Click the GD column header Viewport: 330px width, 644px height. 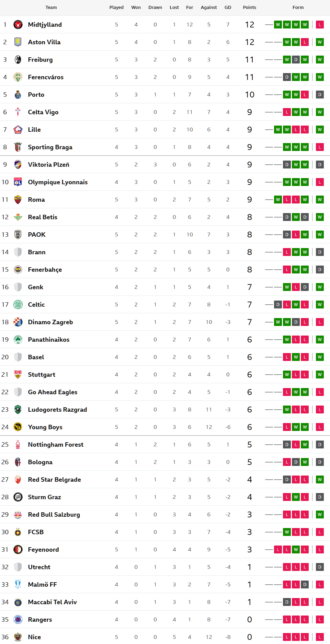pos(228,8)
